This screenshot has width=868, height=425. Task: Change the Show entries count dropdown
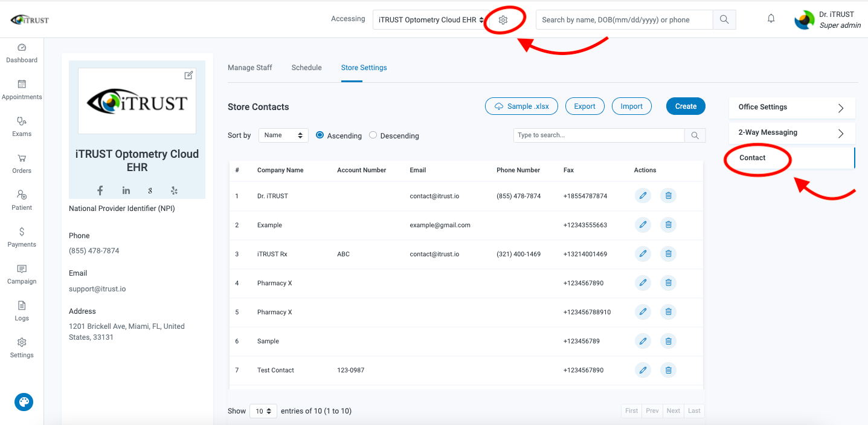click(x=263, y=410)
